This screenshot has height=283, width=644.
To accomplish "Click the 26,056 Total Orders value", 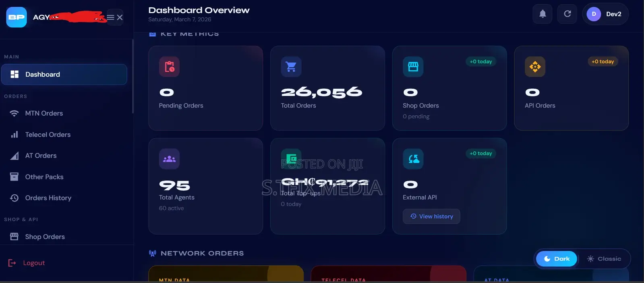I will coord(321,92).
